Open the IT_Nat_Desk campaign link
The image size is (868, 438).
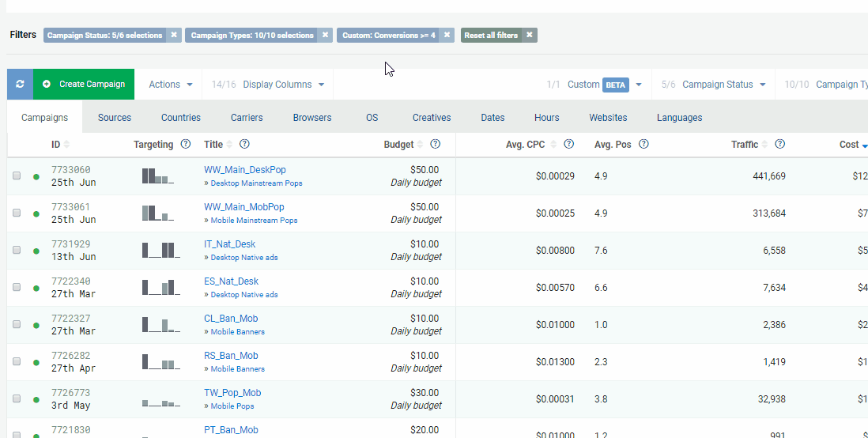coord(230,244)
